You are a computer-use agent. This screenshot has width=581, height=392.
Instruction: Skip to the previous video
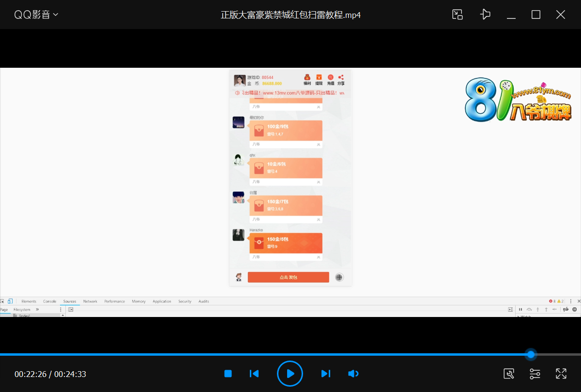[254, 374]
